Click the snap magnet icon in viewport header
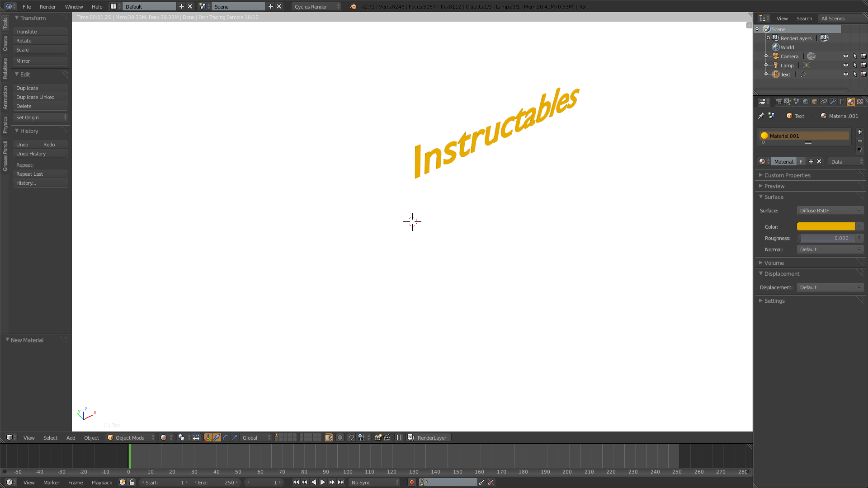Screen dimensions: 868x488 point(351,437)
